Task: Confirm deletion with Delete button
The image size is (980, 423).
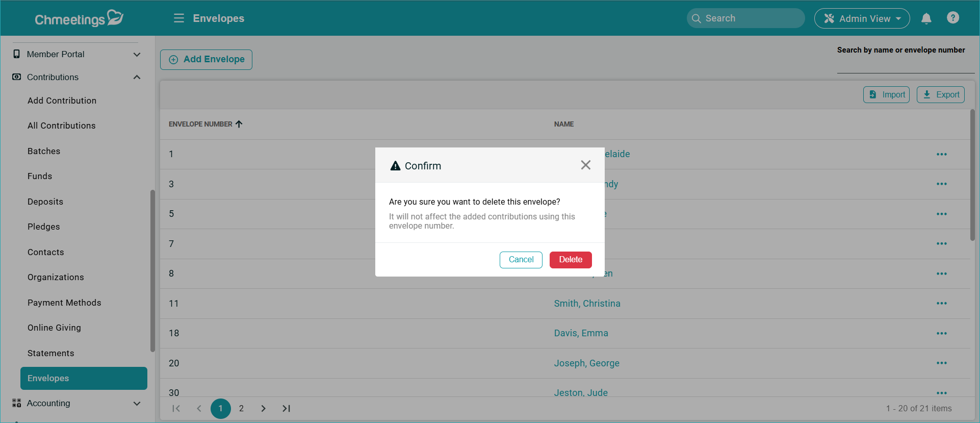Action: coord(570,260)
